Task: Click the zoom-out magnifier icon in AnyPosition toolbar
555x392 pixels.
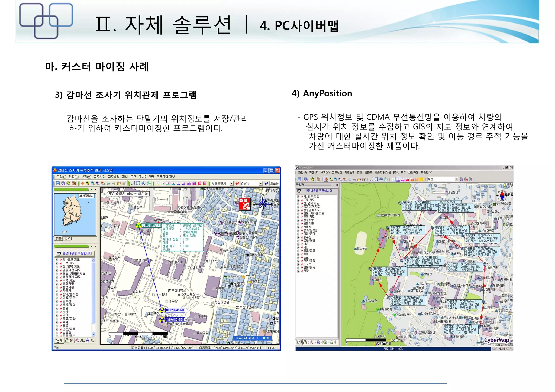Action: coord(335,179)
